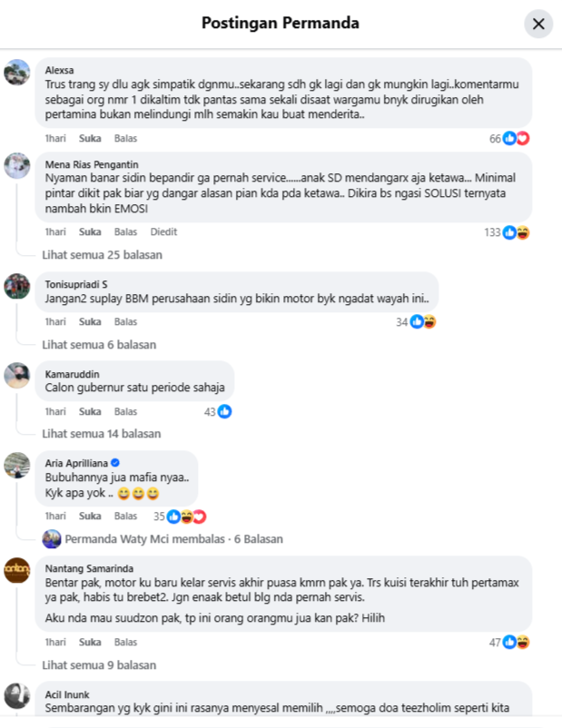Click reaction icons on Alexsa's comment
Viewport: 562px width, 728px height.
click(x=516, y=138)
